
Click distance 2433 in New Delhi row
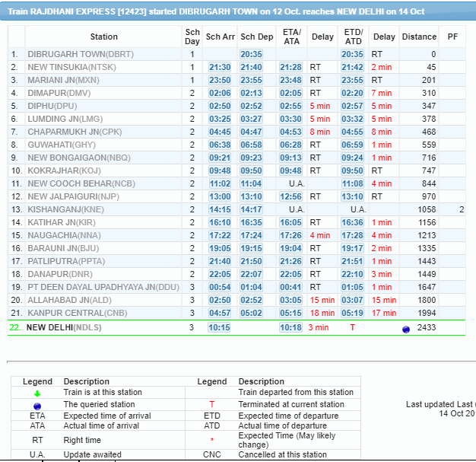(427, 327)
